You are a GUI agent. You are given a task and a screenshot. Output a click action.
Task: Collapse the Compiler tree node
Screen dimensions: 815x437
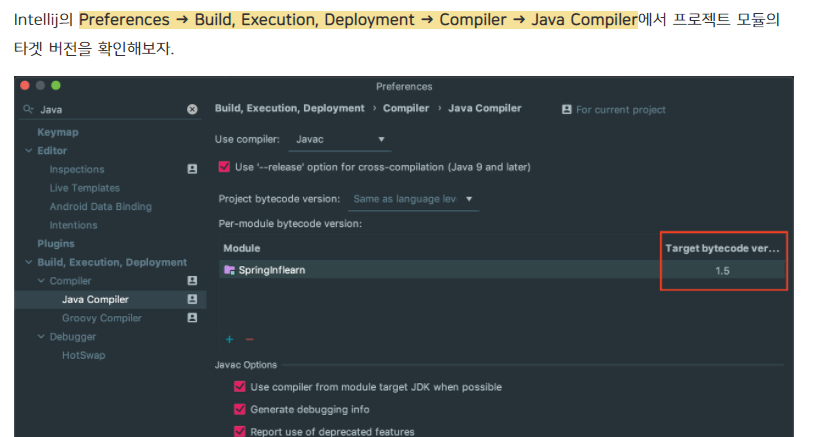click(x=41, y=281)
